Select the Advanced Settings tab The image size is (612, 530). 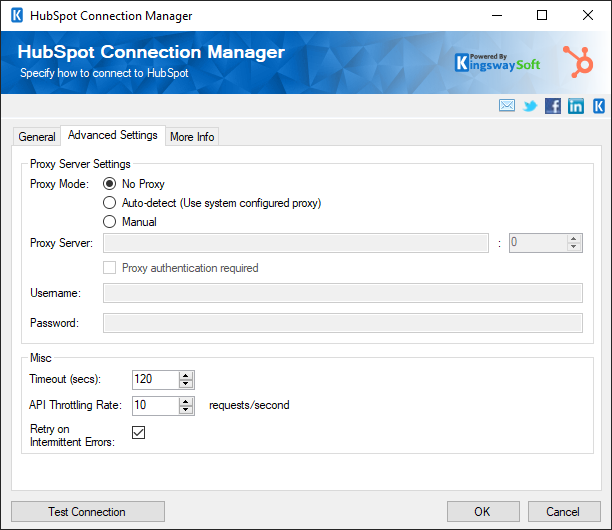[x=113, y=135]
